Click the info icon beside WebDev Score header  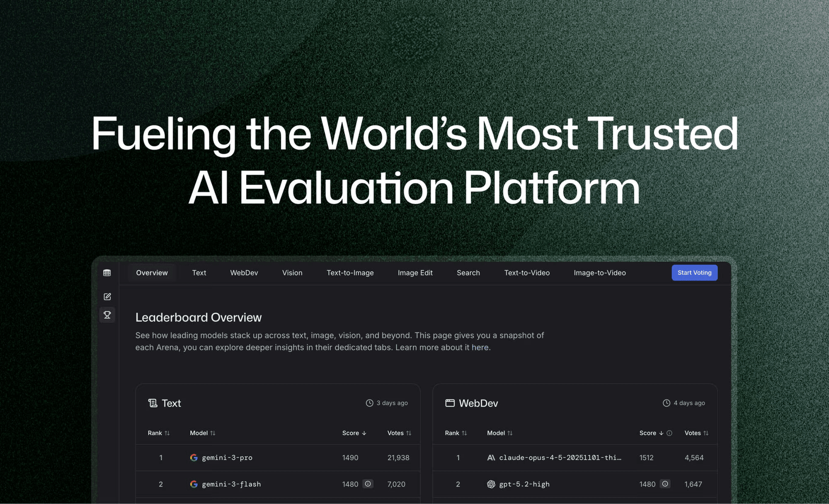(669, 433)
